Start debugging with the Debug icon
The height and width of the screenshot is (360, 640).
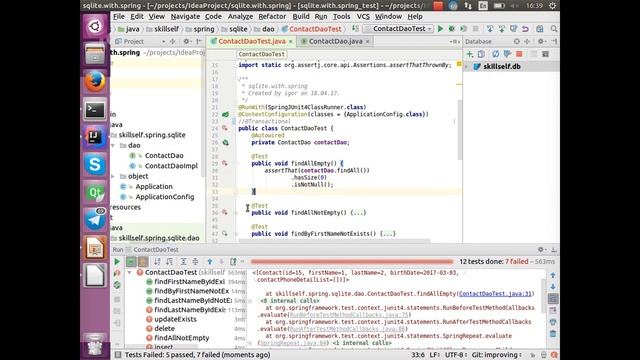[452, 29]
